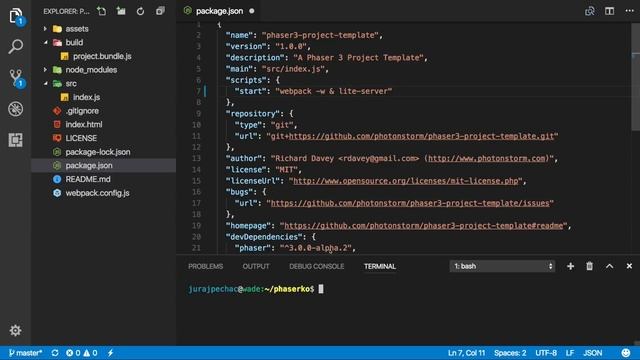Change indentation via Spaces: 2
640x360 pixels.
510,353
